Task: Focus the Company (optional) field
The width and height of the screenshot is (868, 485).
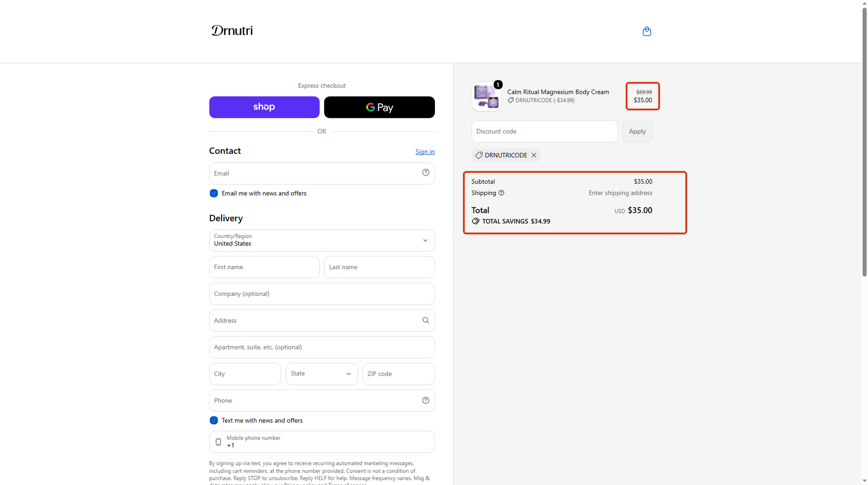Action: (x=322, y=294)
